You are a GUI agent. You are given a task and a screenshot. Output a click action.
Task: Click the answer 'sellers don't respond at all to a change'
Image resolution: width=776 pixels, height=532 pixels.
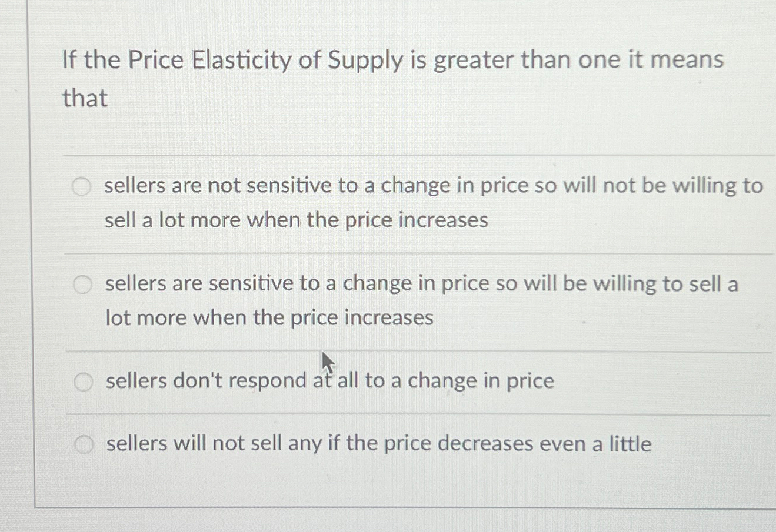pos(328,381)
